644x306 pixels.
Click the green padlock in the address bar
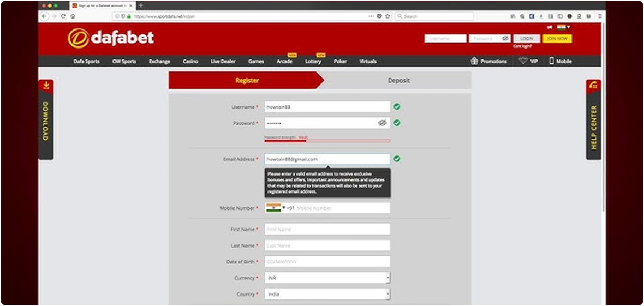pyautogui.click(x=129, y=16)
